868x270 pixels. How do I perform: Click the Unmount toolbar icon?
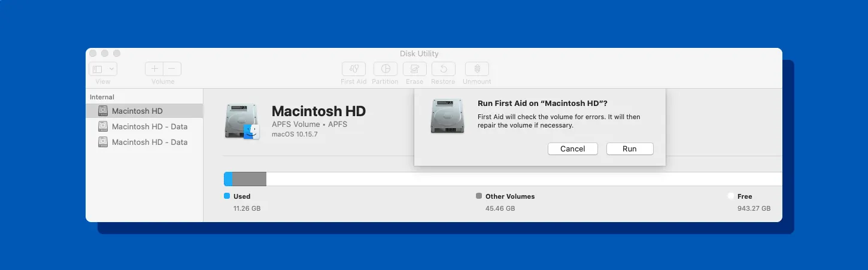click(477, 69)
